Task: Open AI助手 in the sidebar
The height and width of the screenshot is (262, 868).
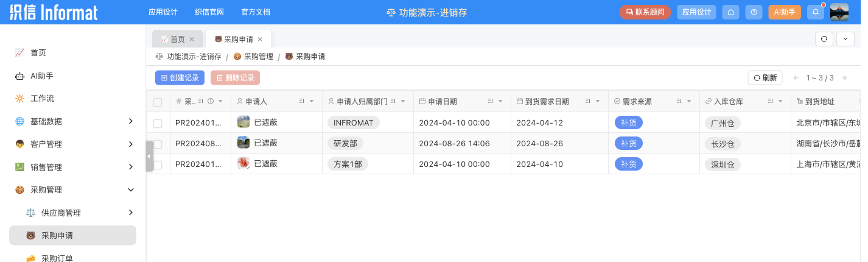Action: [x=72, y=76]
